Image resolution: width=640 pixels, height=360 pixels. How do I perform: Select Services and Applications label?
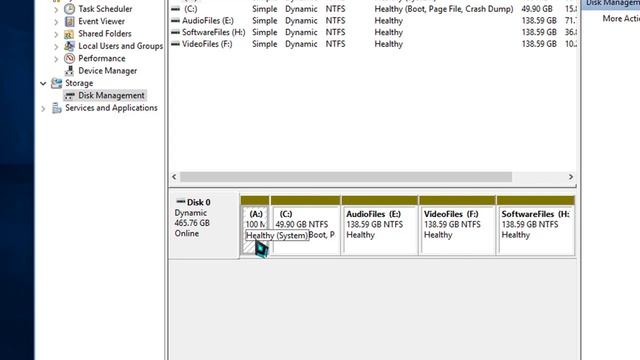(x=111, y=108)
